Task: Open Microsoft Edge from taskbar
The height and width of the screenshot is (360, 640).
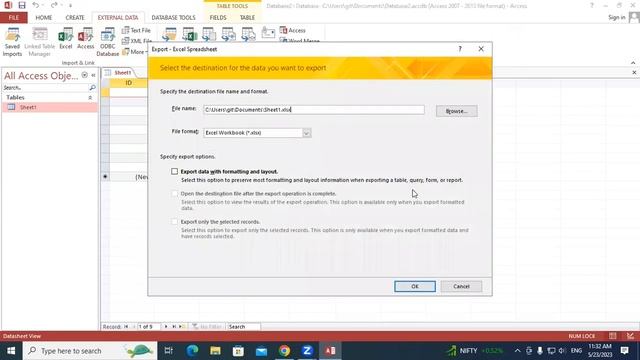Action: point(192,351)
